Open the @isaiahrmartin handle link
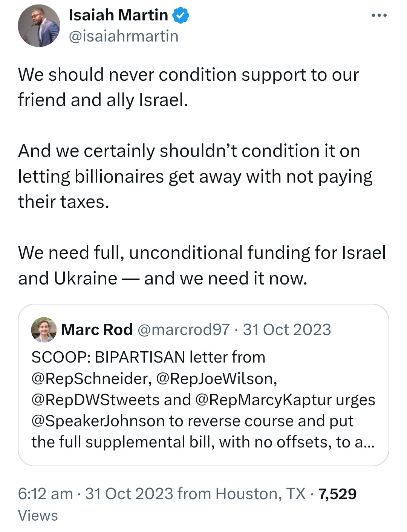The height and width of the screenshot is (532, 407). [x=124, y=36]
